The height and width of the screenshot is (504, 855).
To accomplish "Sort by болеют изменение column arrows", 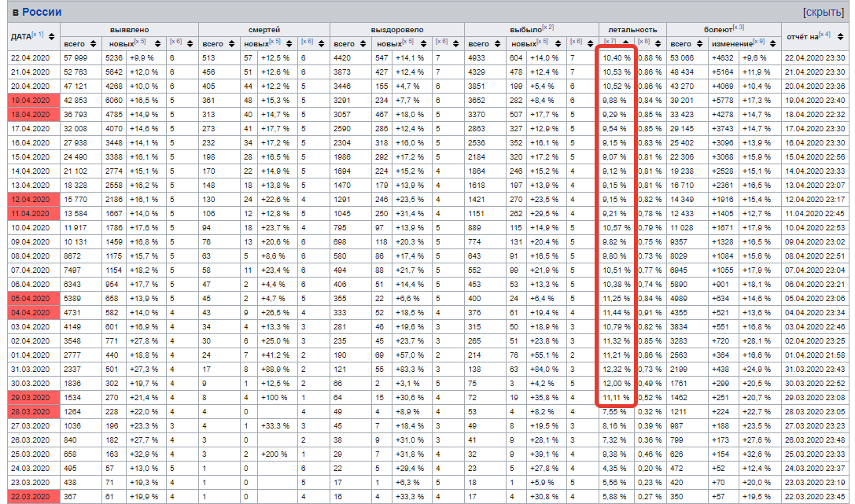I will 772,43.
